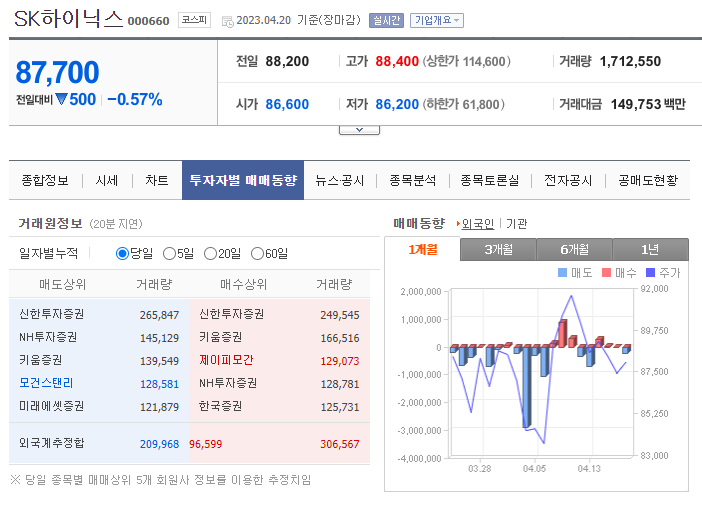Click the tall red buy bar in chart

[x=563, y=333]
